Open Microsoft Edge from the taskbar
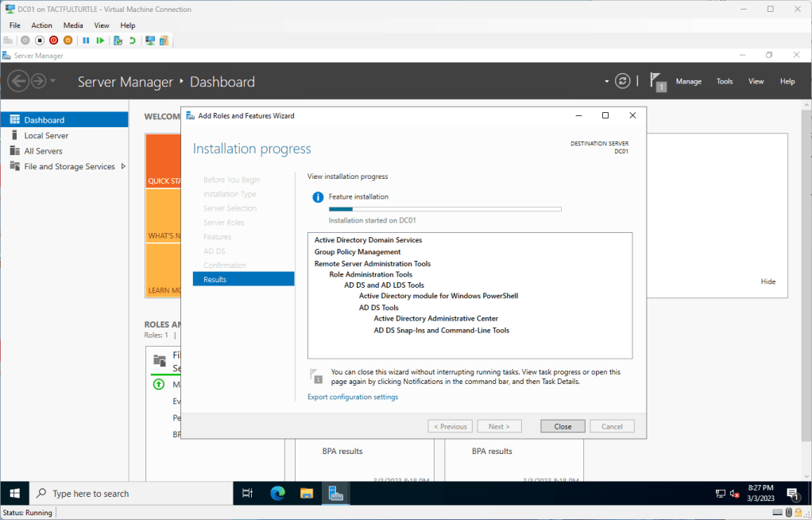812x520 pixels. (277, 493)
